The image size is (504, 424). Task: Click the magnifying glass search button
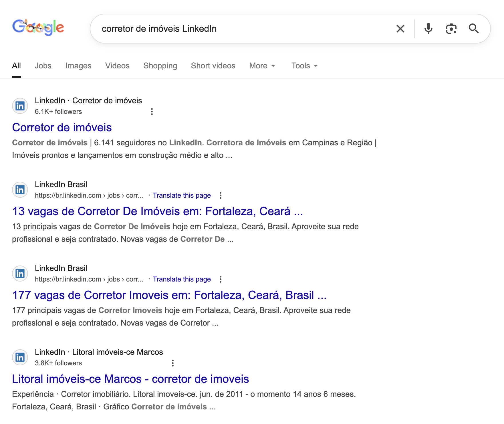pyautogui.click(x=473, y=29)
